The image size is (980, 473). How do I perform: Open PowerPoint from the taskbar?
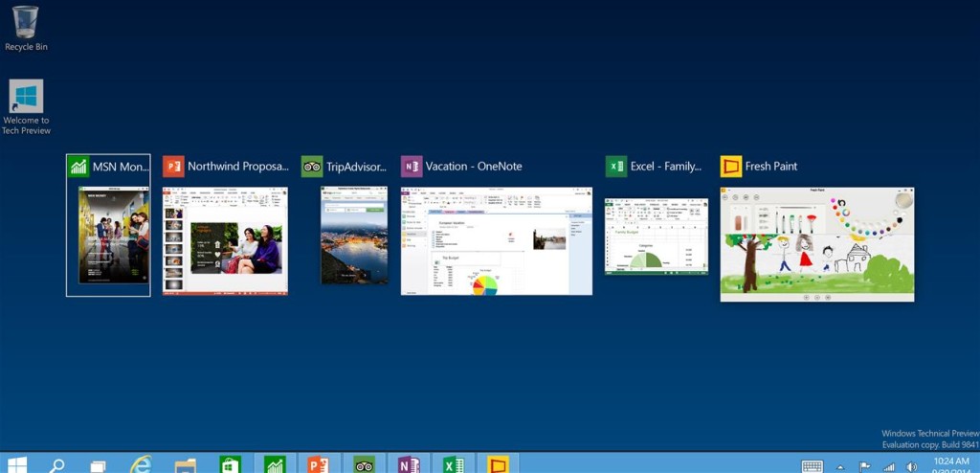click(x=318, y=464)
